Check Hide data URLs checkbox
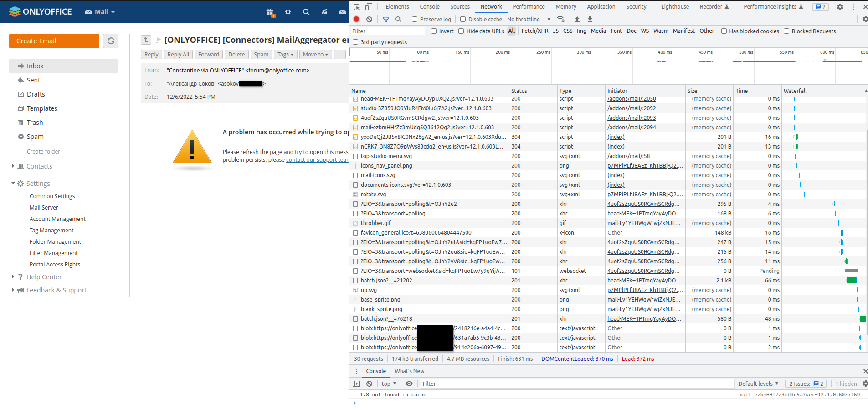This screenshot has height=410, width=868. (x=461, y=31)
